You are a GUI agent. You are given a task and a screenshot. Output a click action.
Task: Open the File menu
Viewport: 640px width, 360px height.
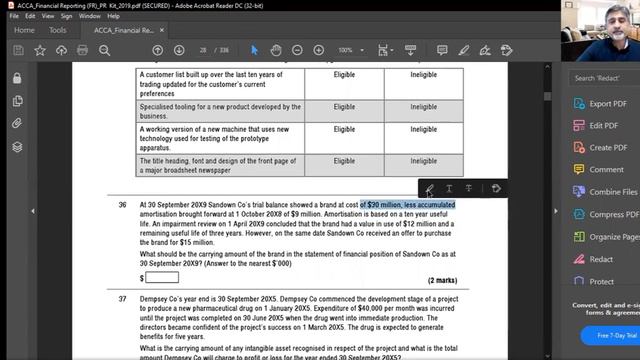click(x=14, y=16)
